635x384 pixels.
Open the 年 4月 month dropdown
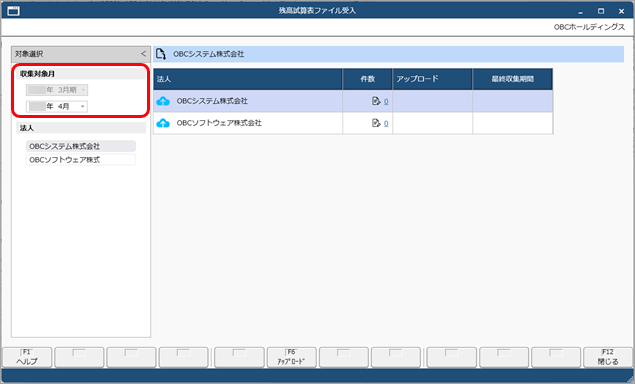click(x=57, y=106)
